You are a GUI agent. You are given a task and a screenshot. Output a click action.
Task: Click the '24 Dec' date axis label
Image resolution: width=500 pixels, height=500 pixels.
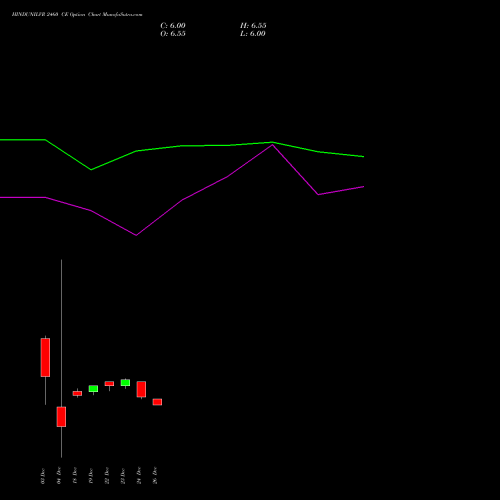pos(139,475)
